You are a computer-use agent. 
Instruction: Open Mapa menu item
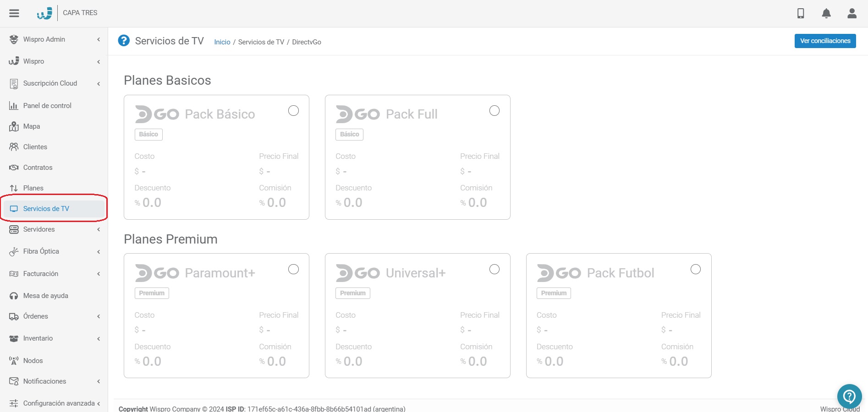(54, 126)
